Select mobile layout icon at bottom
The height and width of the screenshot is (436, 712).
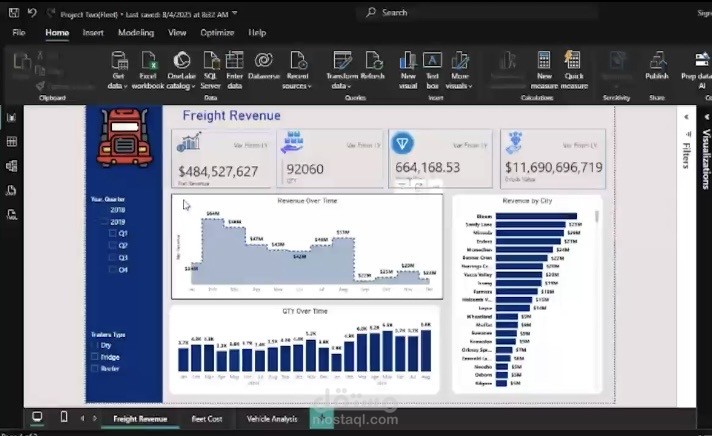[x=64, y=417]
